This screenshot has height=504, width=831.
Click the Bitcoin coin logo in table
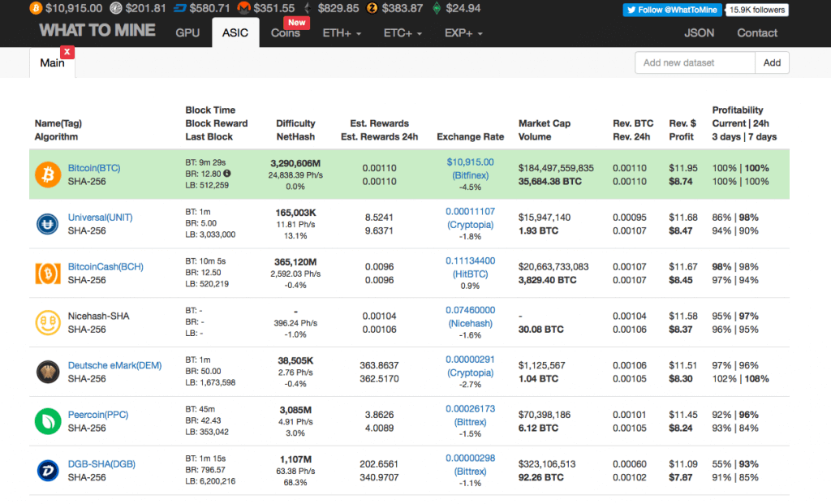pyautogui.click(x=48, y=174)
